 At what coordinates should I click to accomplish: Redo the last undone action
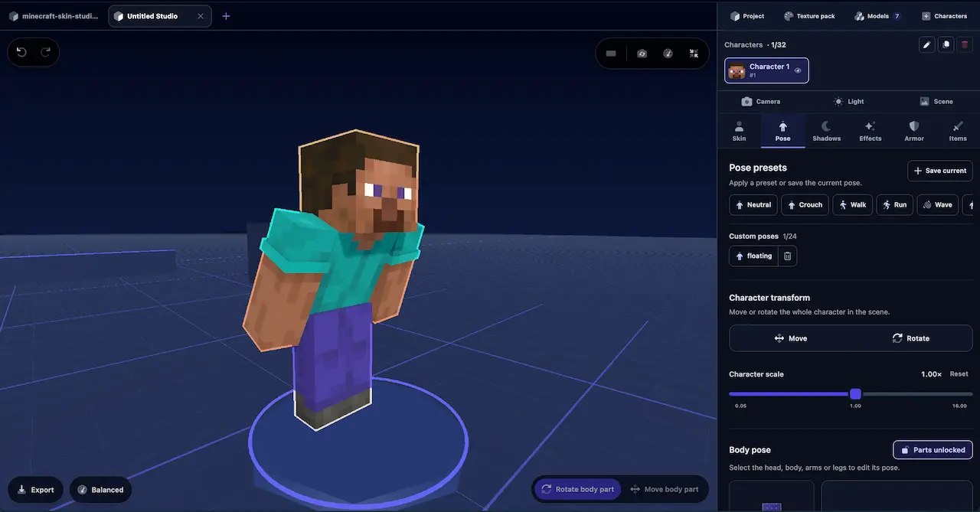coord(45,52)
